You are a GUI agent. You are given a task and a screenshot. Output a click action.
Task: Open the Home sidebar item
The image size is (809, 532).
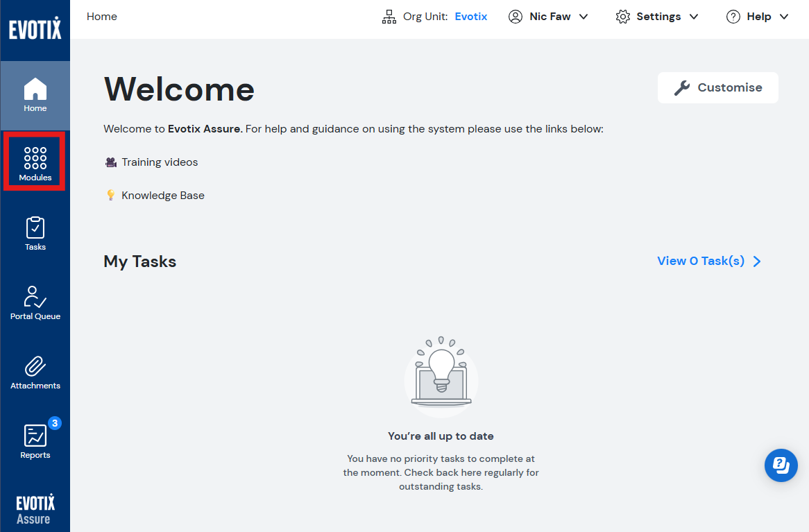point(35,96)
